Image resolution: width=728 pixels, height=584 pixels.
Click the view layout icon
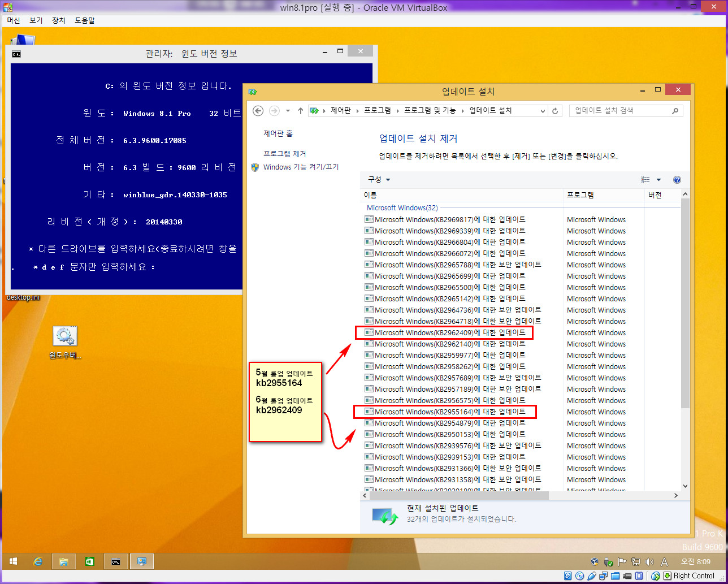tap(645, 180)
